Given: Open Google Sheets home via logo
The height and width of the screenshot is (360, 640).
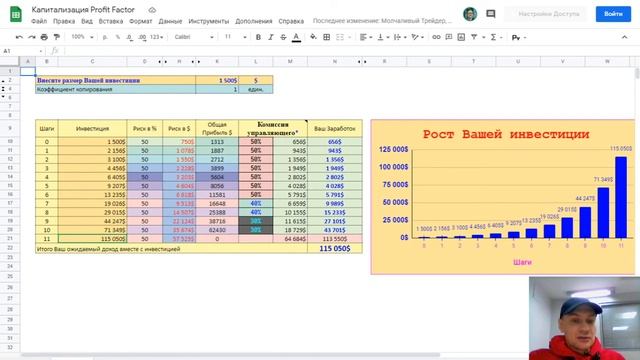Looking at the screenshot, I should [x=16, y=14].
